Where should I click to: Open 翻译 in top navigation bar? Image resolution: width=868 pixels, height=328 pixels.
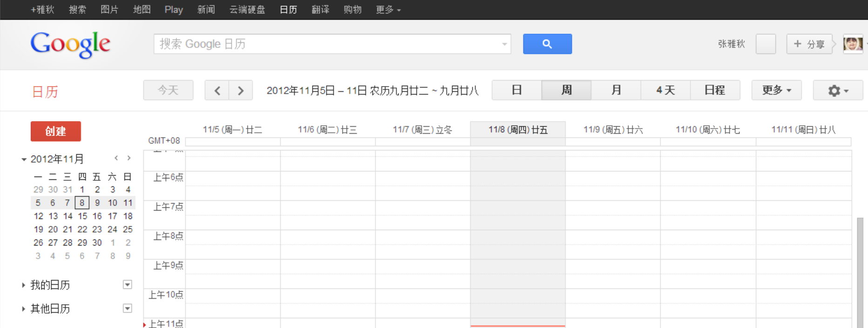tap(320, 10)
